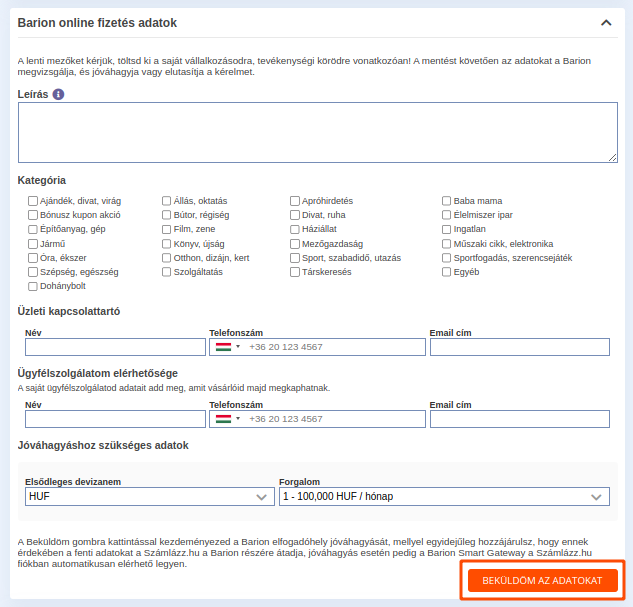Screen dimensions: 633x607
Task: Collapse the Barion online fizetés adatok panel
Action: 606,23
